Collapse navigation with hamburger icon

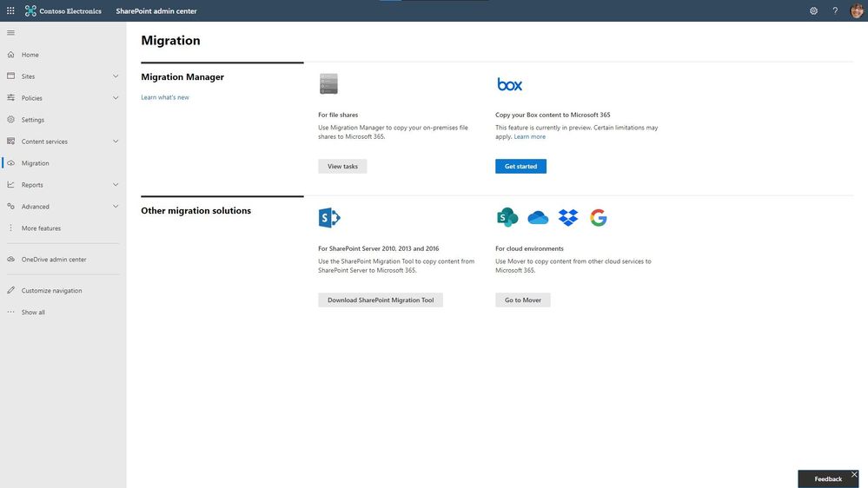pos(10,33)
